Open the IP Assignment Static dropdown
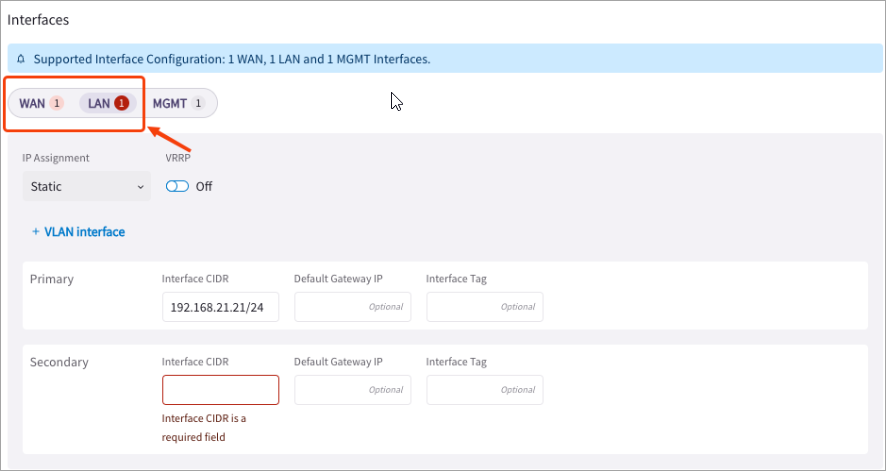Viewport: 886px width, 471px height. (x=86, y=186)
